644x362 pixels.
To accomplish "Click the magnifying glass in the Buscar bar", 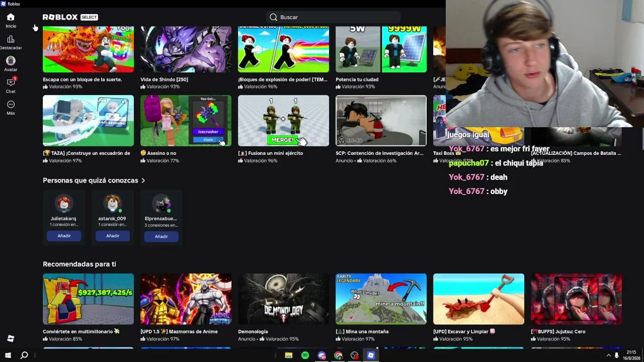I will (x=273, y=17).
